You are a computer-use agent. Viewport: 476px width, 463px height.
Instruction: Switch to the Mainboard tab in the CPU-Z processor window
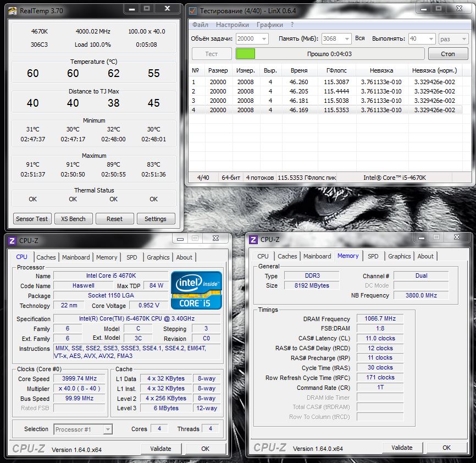click(76, 257)
